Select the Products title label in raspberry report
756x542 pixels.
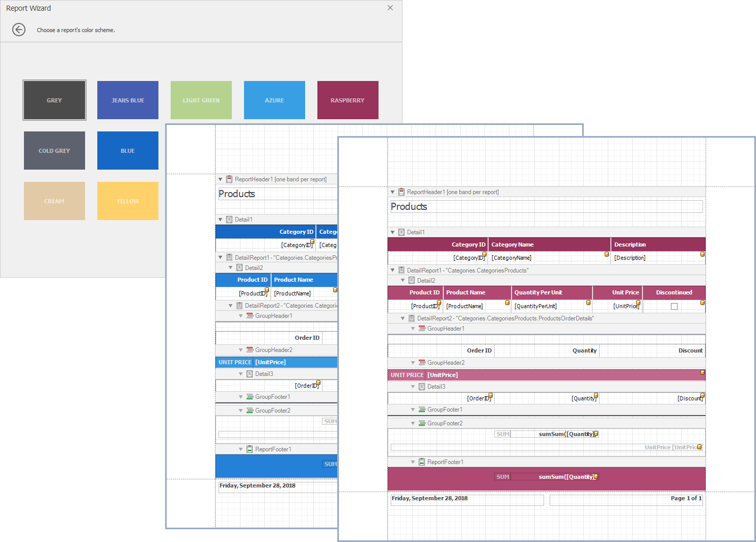[x=547, y=206]
